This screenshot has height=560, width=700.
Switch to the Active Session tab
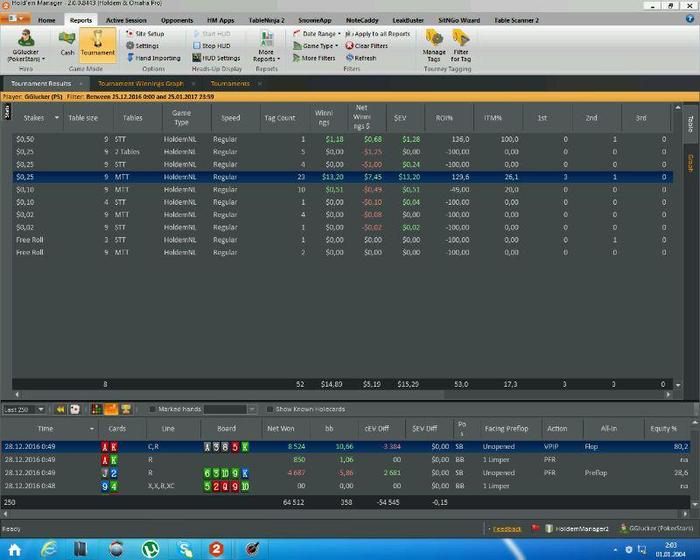[126, 20]
